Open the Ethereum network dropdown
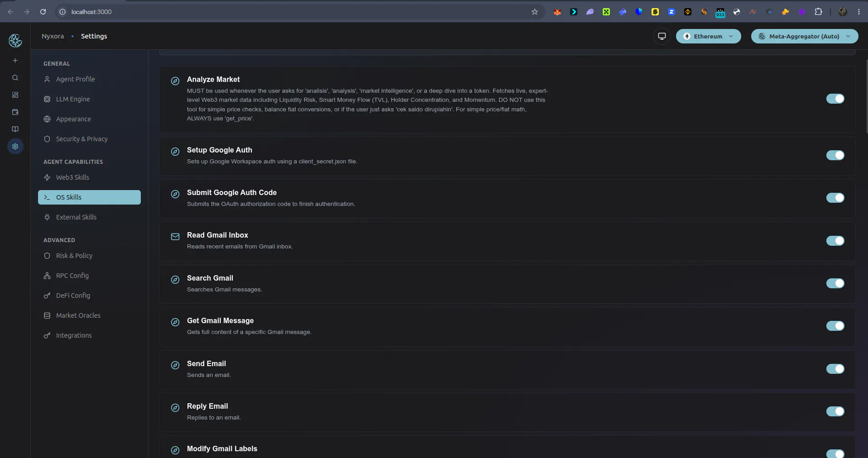Image resolution: width=868 pixels, height=458 pixels. 709,36
